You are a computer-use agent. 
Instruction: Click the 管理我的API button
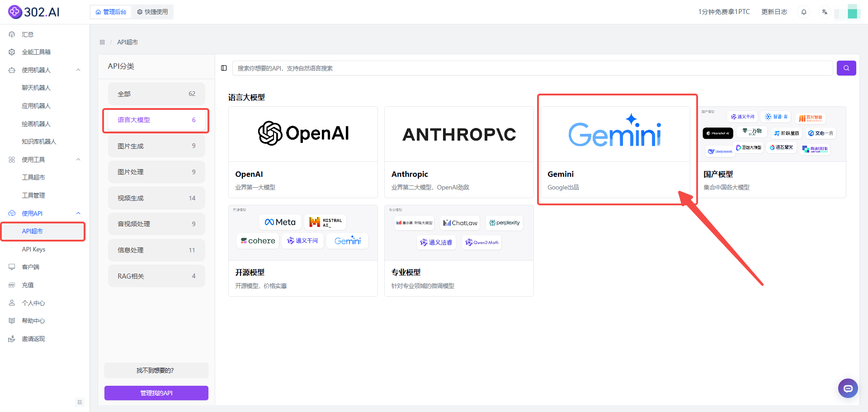point(156,393)
